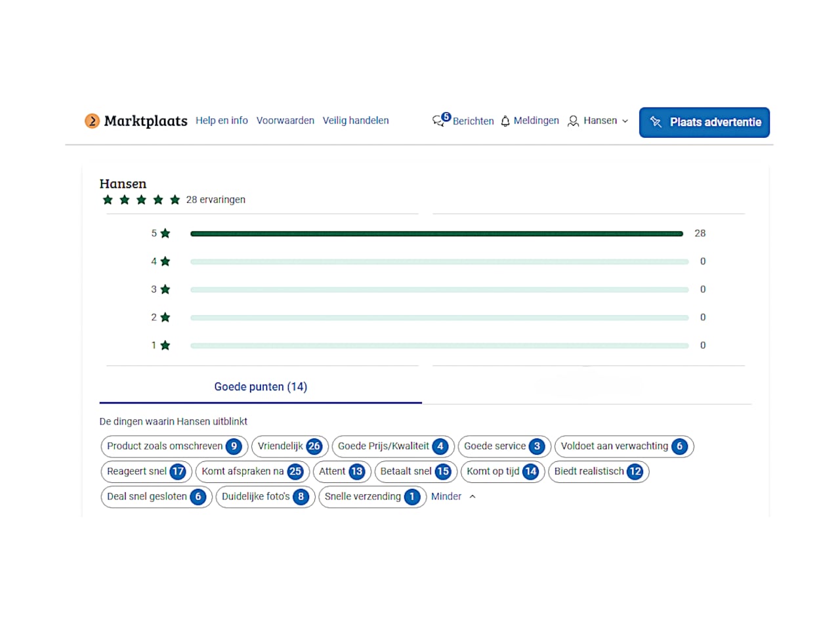Expand the Hansen account dropdown arrow
This screenshot has height=630, width=840.
point(625,121)
